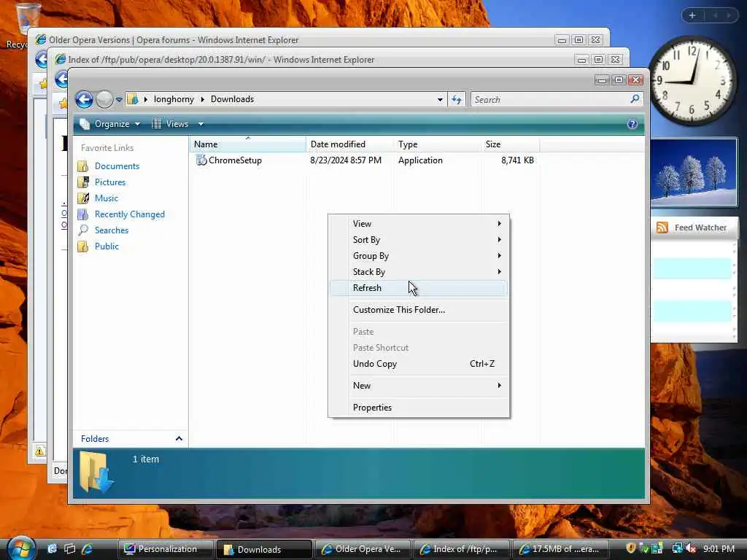Focus the Explorer Search input field
Screen dimensions: 747x560
click(550, 99)
